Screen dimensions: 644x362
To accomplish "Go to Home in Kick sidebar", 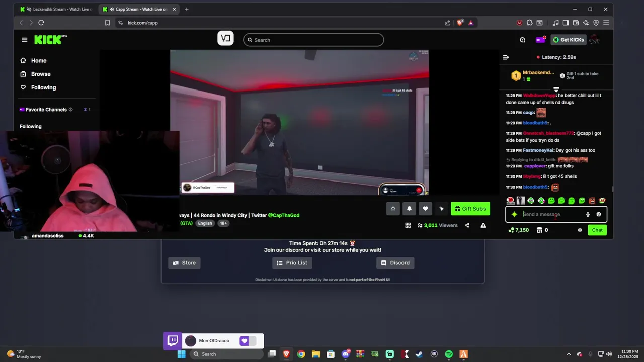I will tap(33, 60).
